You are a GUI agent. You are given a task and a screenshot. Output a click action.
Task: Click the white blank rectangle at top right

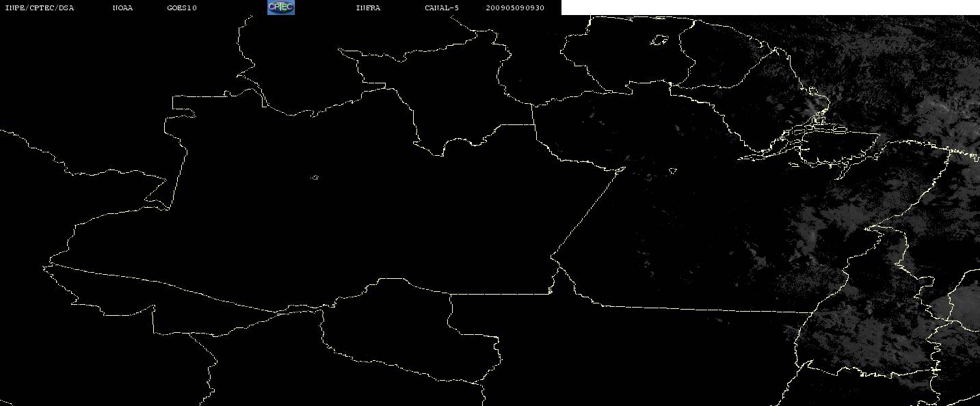770,8
